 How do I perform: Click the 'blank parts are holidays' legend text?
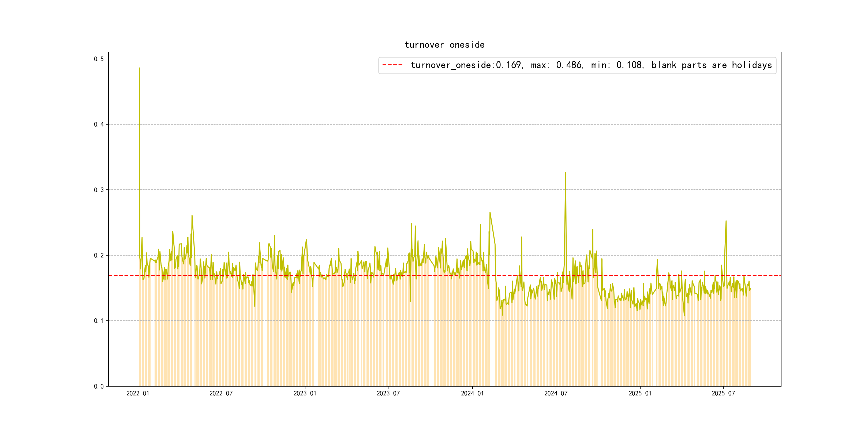pyautogui.click(x=711, y=65)
